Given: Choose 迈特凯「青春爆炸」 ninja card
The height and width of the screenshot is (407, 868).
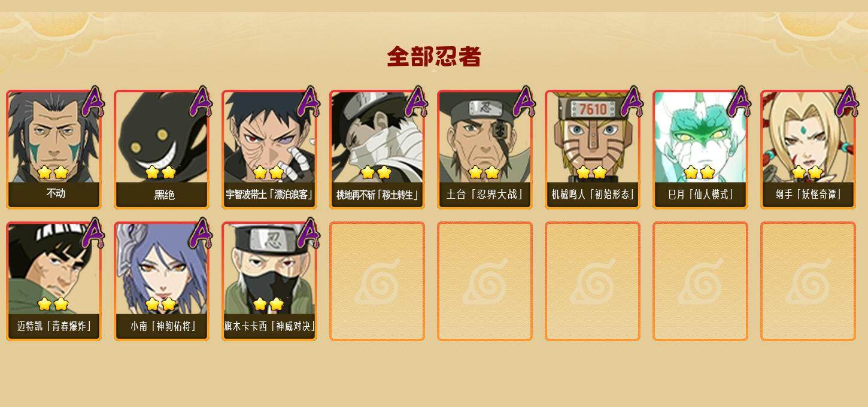Looking at the screenshot, I should pos(54,281).
